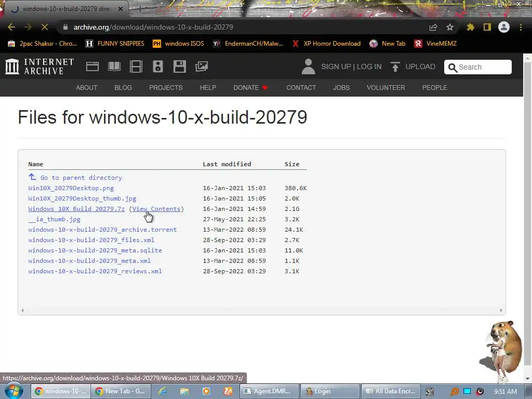
Task: Bookmark this page with the star icon
Action: tap(450, 27)
